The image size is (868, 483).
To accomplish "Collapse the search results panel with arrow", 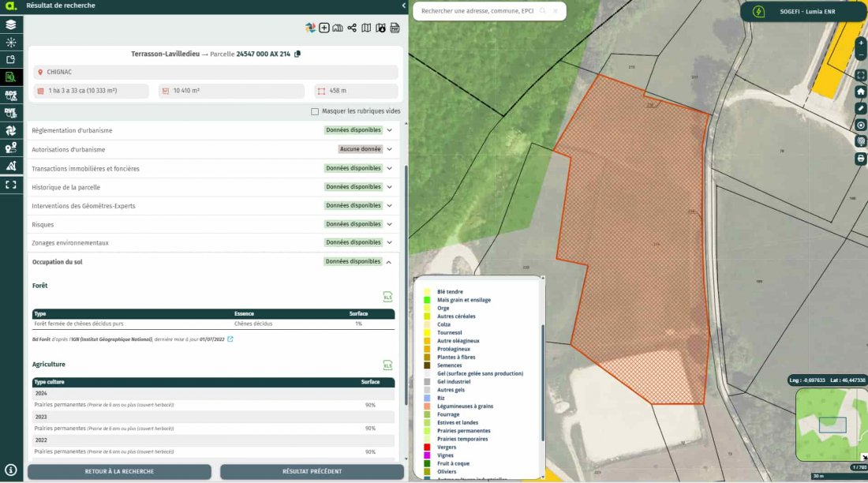I will 402,6.
